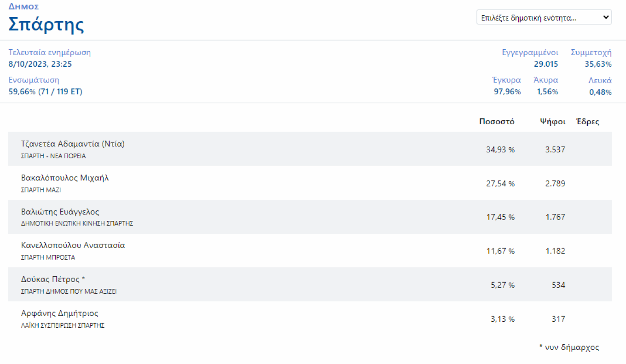
Task: Click the ΛΑΪΚΗ ΣΥΣΠΕΙΡΩΣΗ ΣΠΑΡΤΗΣ party name
Action: pyautogui.click(x=63, y=325)
